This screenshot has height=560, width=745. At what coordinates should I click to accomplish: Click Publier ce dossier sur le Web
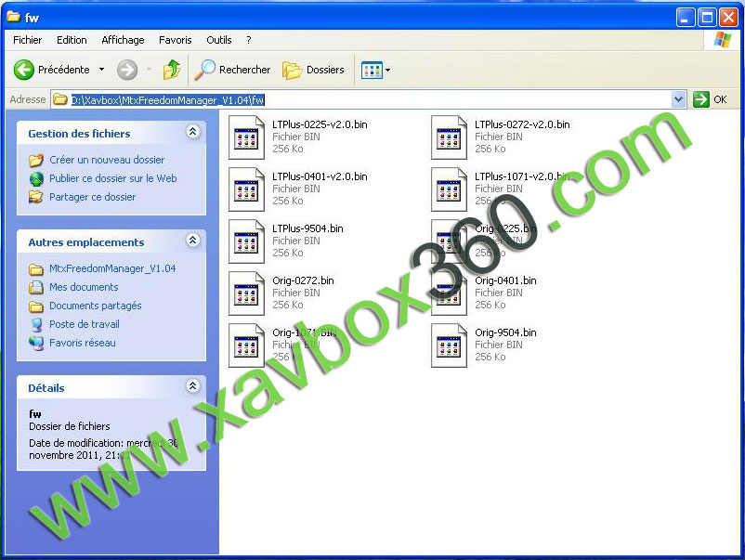tap(113, 178)
